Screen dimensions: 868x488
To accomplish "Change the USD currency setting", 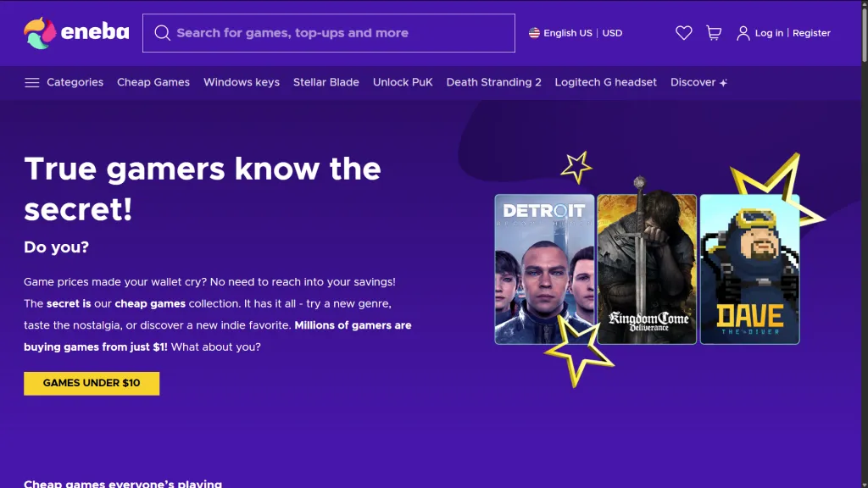I will [x=612, y=33].
